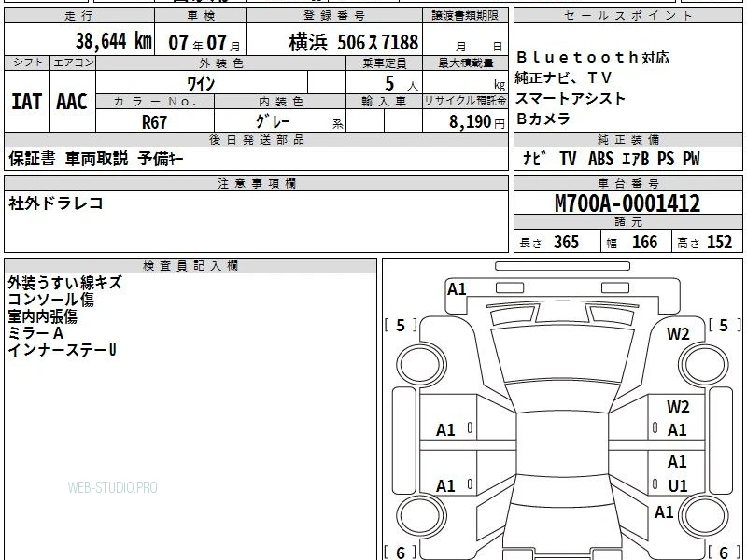
Task: Click the 走行 column header
Action: (x=79, y=16)
